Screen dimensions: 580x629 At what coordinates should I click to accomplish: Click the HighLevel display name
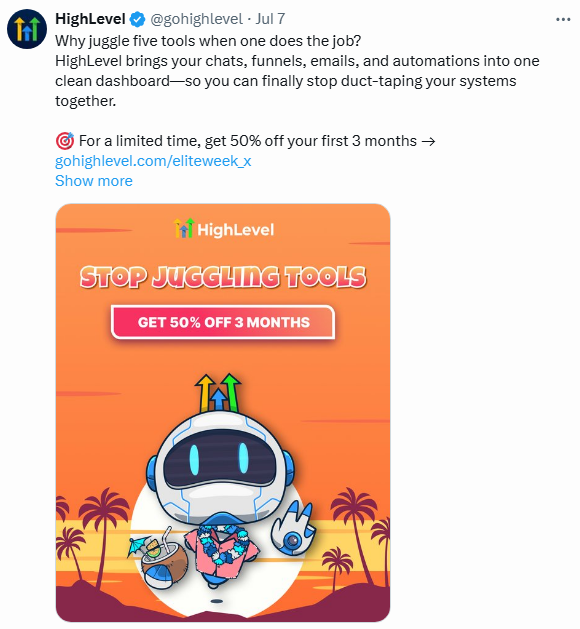90,19
